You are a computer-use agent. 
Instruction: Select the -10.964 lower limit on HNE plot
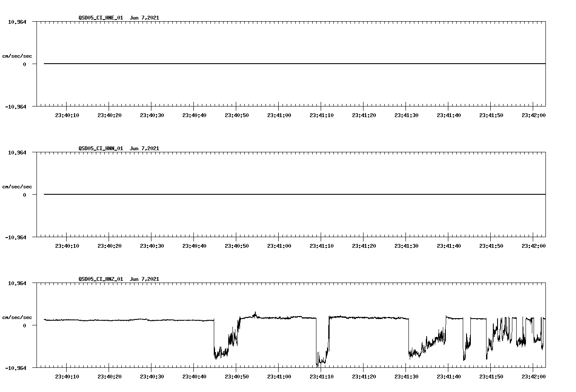[16, 106]
